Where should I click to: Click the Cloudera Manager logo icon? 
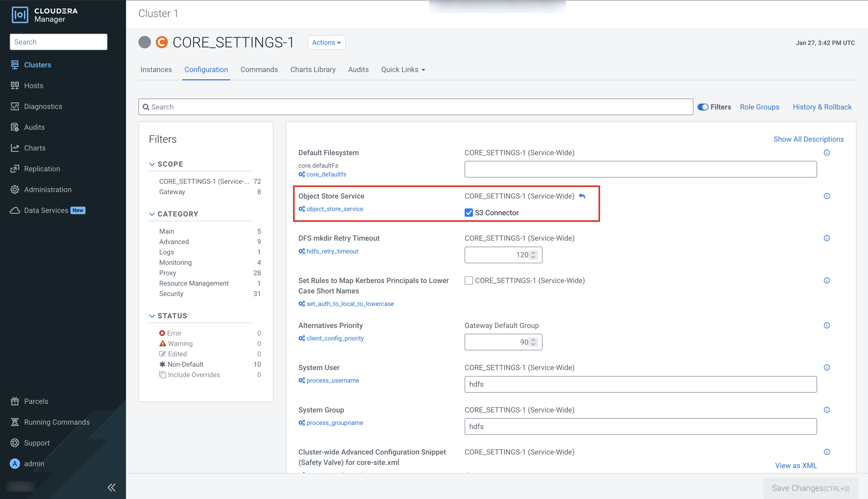coord(20,14)
